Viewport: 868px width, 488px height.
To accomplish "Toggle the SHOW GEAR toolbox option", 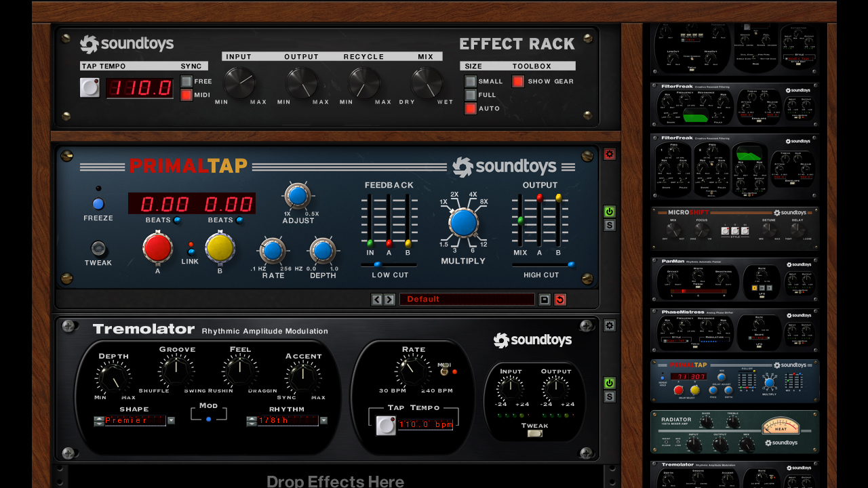I will tap(518, 81).
